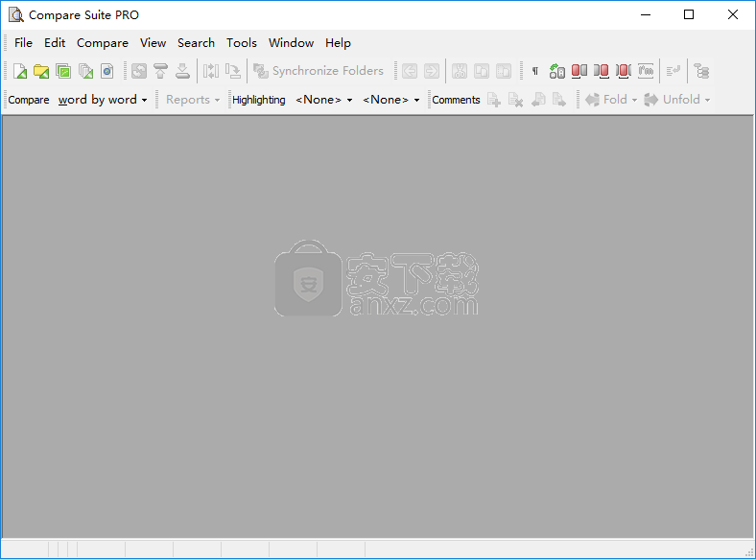Close the Compare Suite PRO window
This screenshot has height=559, width=756.
click(733, 15)
